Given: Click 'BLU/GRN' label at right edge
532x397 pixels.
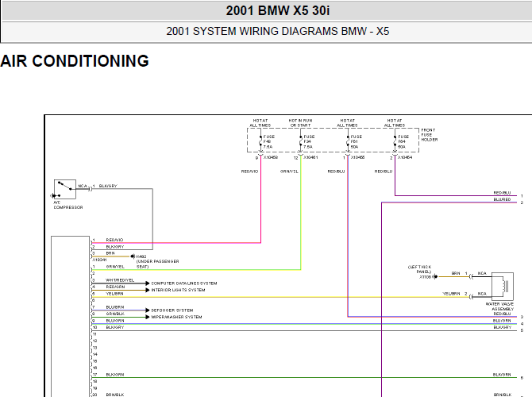Looking at the screenshot, I should 502,320.
